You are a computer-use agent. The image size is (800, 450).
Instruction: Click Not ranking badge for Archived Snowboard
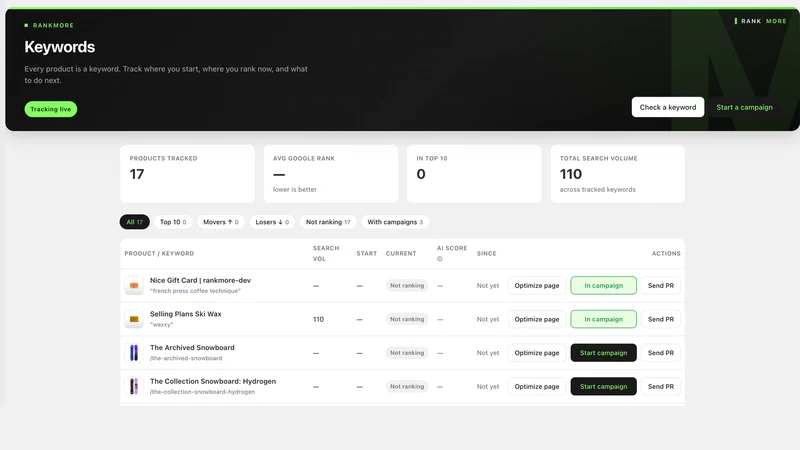coord(407,353)
